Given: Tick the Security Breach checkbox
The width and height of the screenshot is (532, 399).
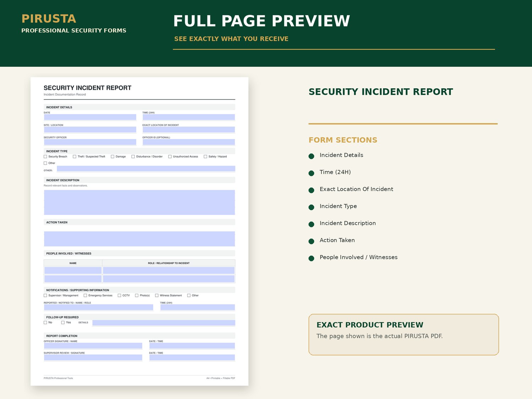Looking at the screenshot, I should (45, 156).
